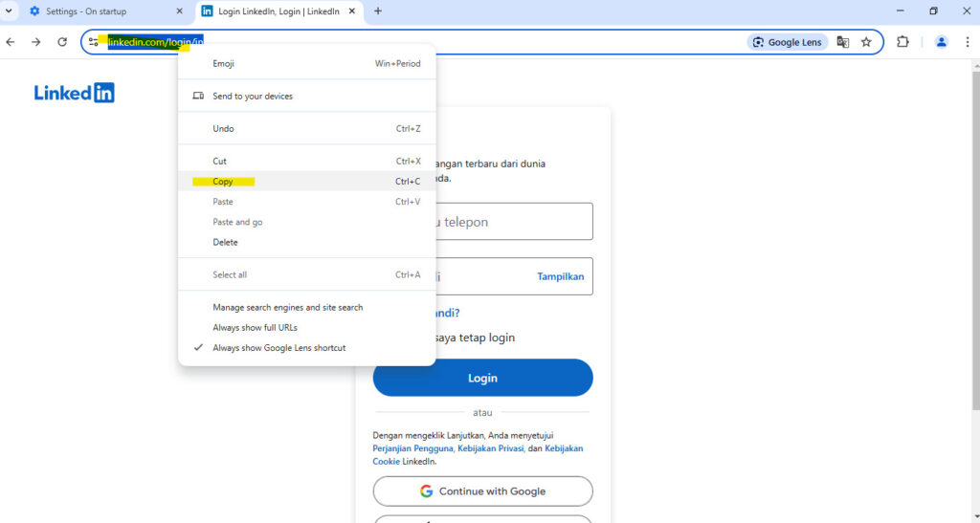Viewport: 980px width, 523px height.
Task: Click the Continue with Google button
Action: tap(482, 491)
